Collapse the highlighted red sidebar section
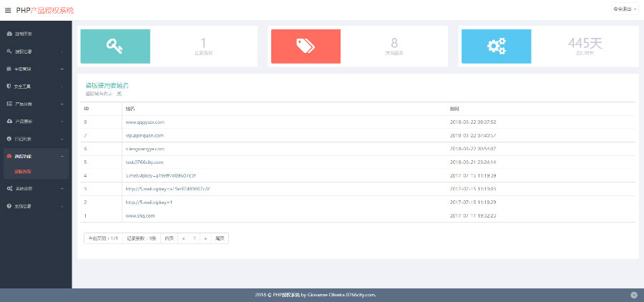644x302 pixels. point(34,156)
